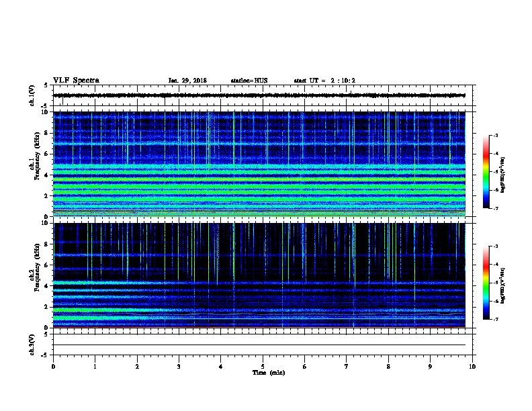Click the ch.2 colorbar log(PSD) label
Viewport: 532px width, 411px height.
pyautogui.click(x=503, y=285)
